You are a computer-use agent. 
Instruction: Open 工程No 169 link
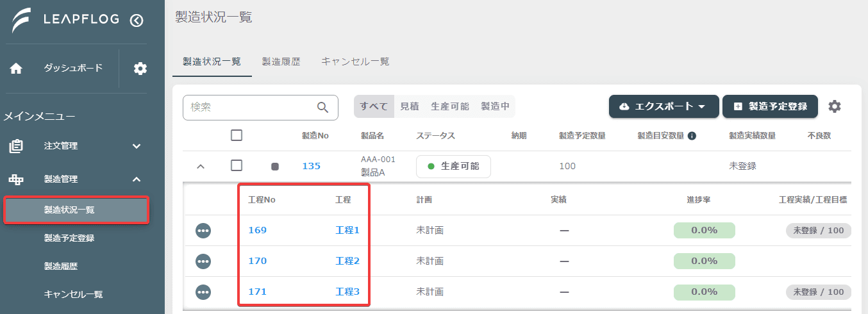click(257, 230)
